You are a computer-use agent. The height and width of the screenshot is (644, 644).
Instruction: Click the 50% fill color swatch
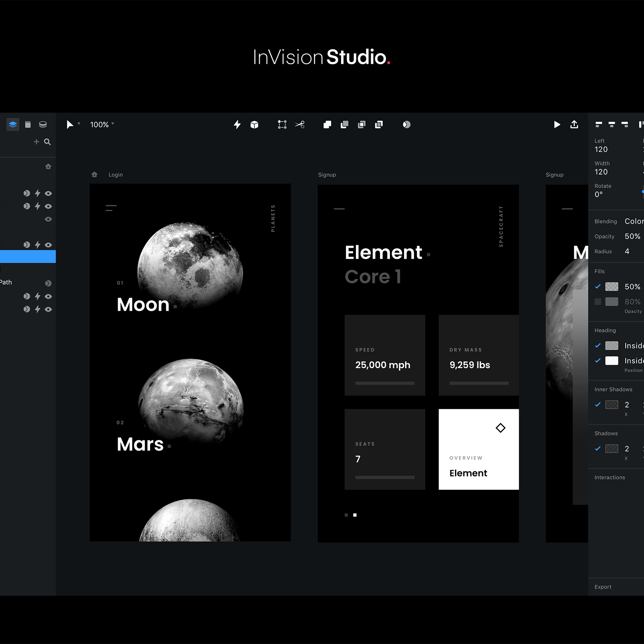611,286
